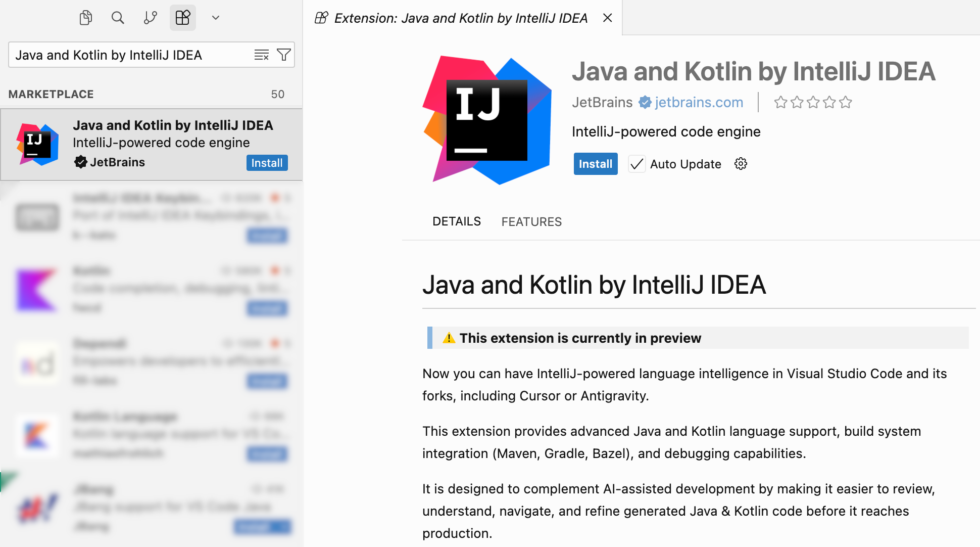Viewport: 980px width, 547px height.
Task: Click the five-star rating control
Action: tap(813, 102)
